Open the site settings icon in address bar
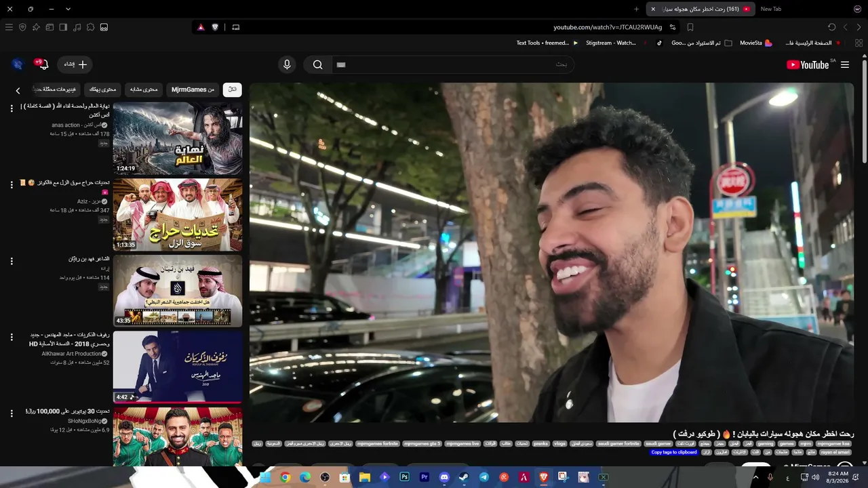Viewport: 868px width, 488px height. click(x=673, y=27)
